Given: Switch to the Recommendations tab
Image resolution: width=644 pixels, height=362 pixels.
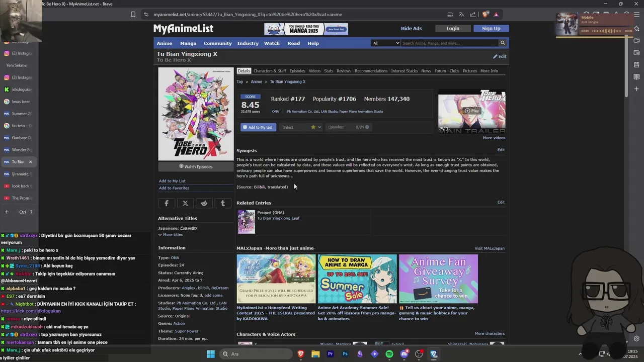Looking at the screenshot, I should pos(371,71).
